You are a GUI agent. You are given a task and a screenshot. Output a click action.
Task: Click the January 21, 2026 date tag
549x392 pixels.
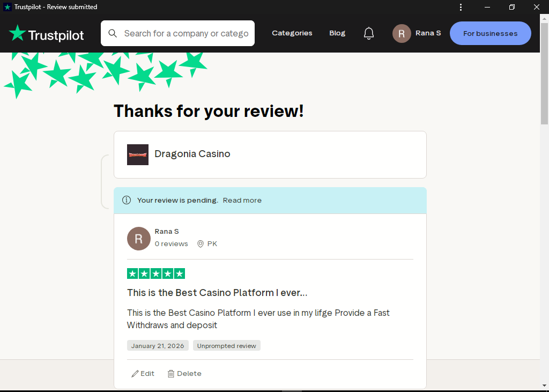point(158,346)
